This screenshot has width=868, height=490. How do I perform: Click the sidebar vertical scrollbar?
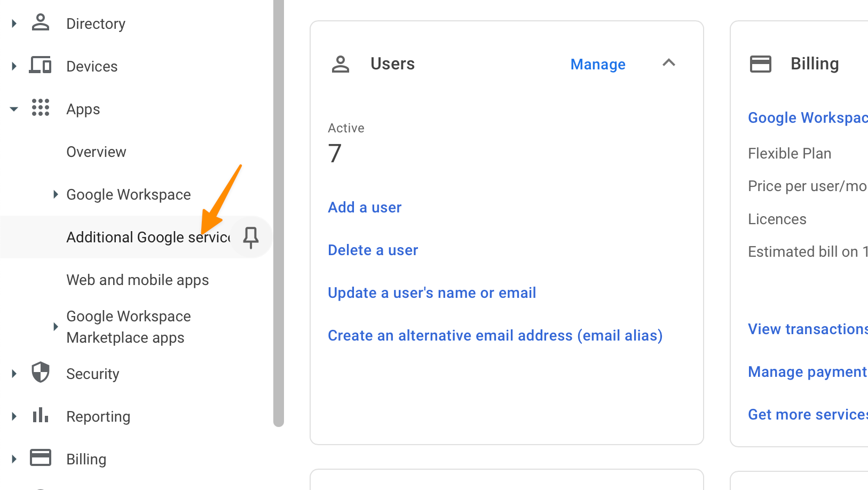(278, 214)
